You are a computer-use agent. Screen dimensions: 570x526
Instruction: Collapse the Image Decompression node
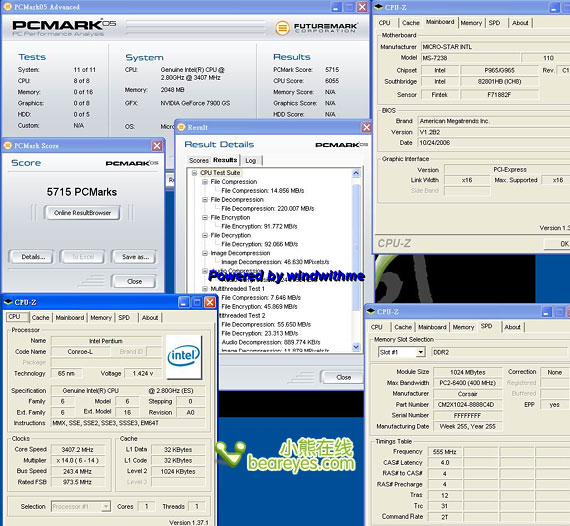(205, 253)
